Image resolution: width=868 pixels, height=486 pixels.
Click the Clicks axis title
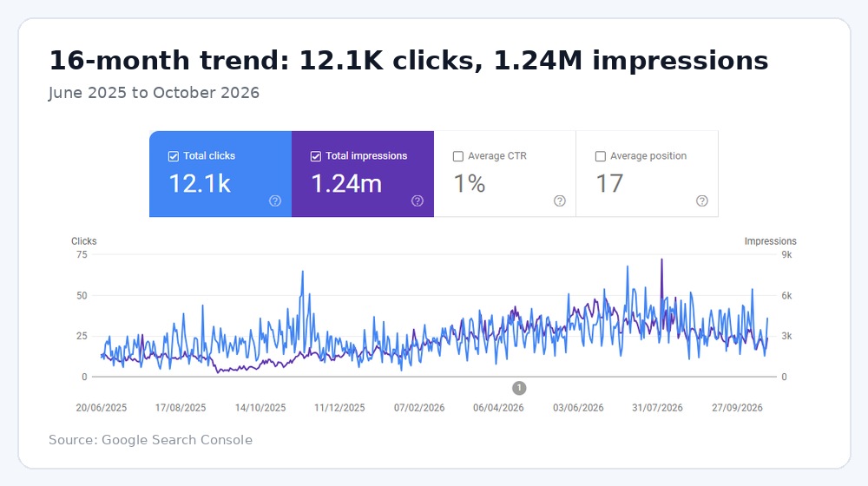tap(83, 241)
